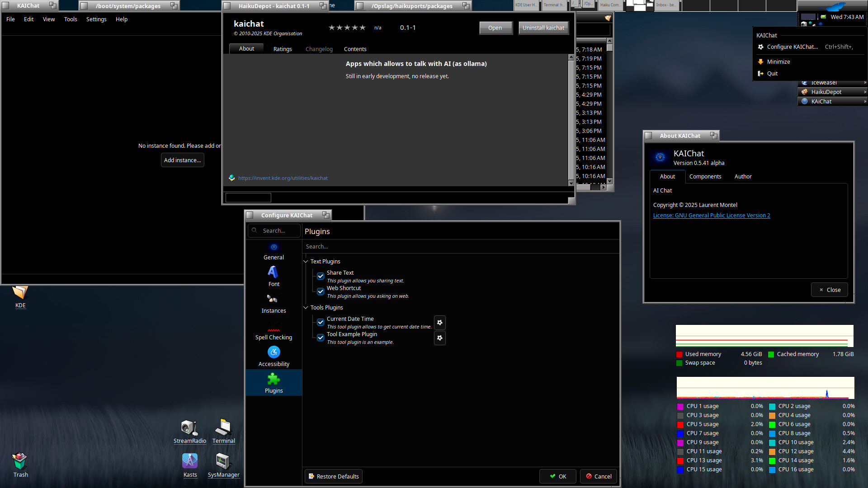Open the Tools menu in KAIChat

(71, 19)
